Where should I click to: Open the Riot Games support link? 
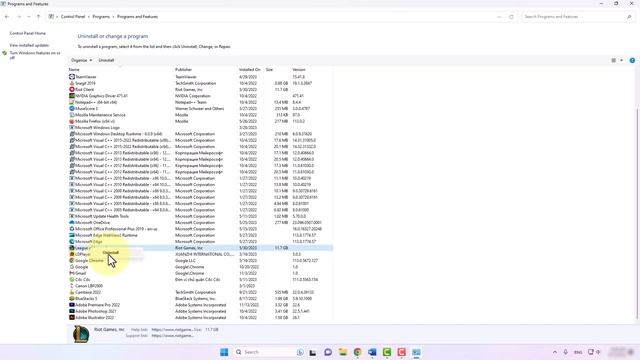pos(173,336)
